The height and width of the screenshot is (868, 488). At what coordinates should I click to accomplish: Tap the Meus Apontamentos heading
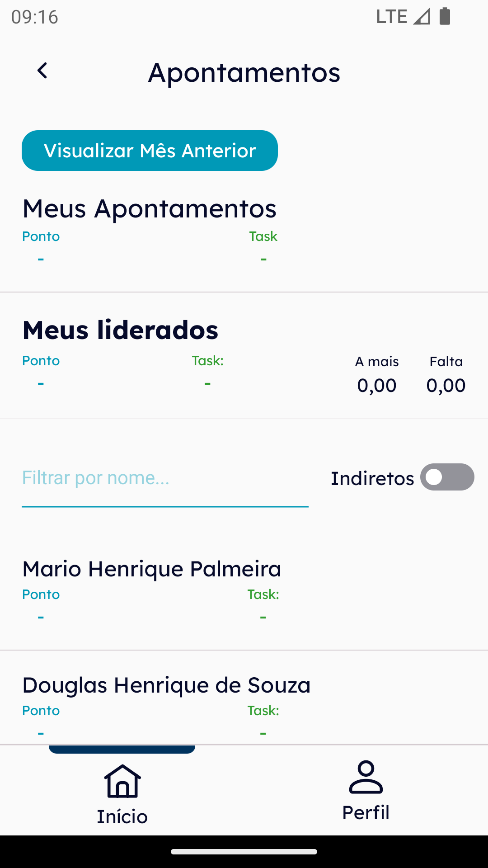[150, 209]
